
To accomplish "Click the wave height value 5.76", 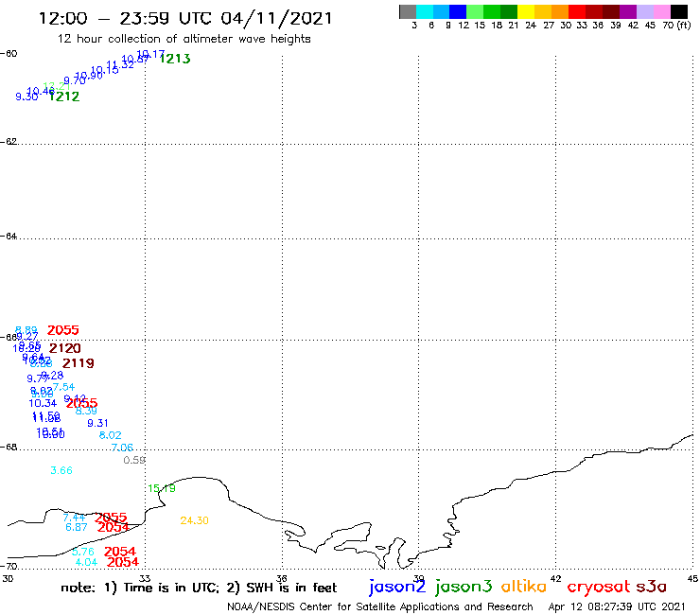I will point(83,552).
